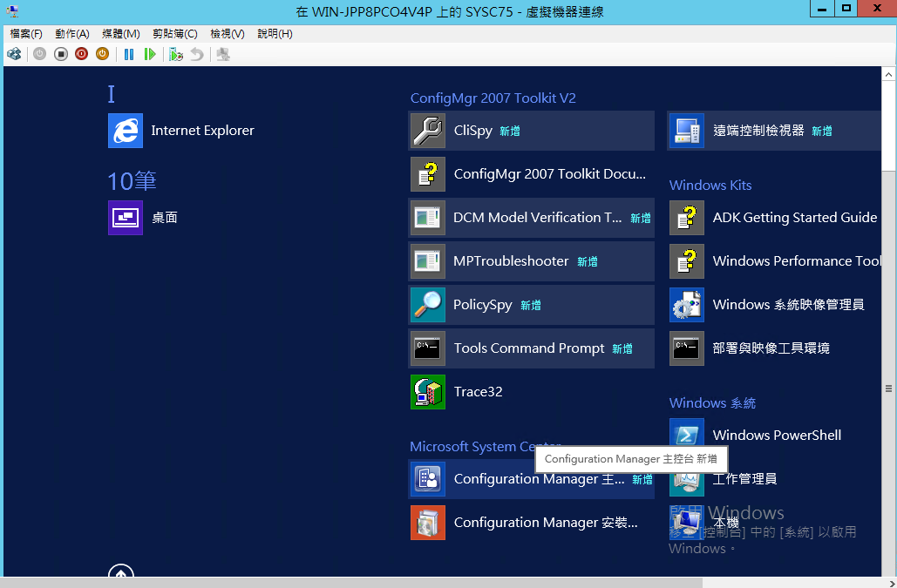
Task: Launch the Windows 系統映像管理員 icon
Action: [687, 305]
